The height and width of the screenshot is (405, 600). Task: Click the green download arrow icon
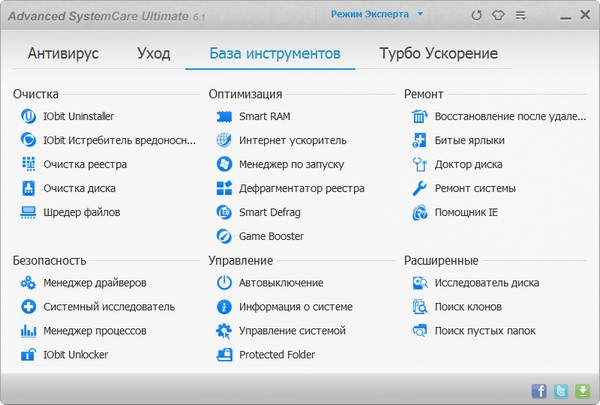pyautogui.click(x=582, y=390)
